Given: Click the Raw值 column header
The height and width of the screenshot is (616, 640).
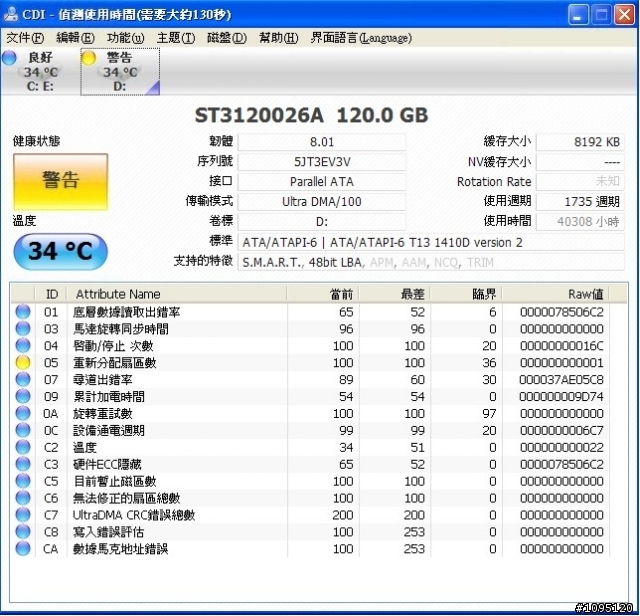Looking at the screenshot, I should coord(556,294).
